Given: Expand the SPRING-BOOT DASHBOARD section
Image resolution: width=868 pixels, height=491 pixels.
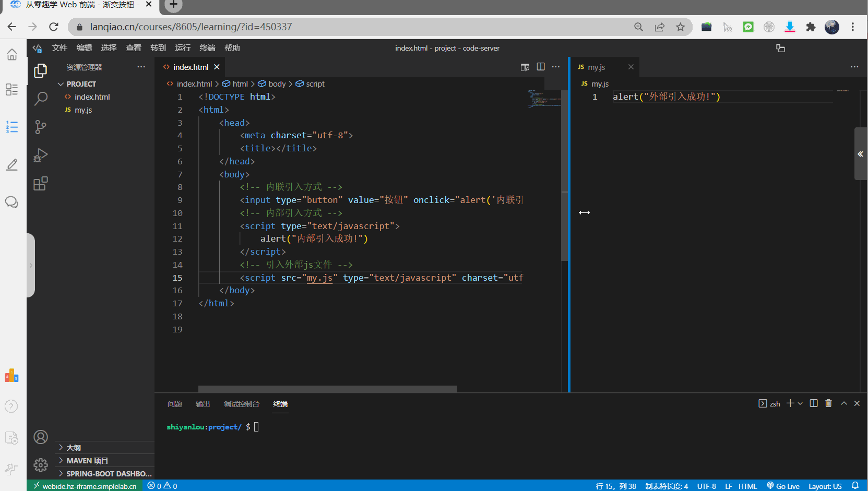Looking at the screenshot, I should coord(105,474).
